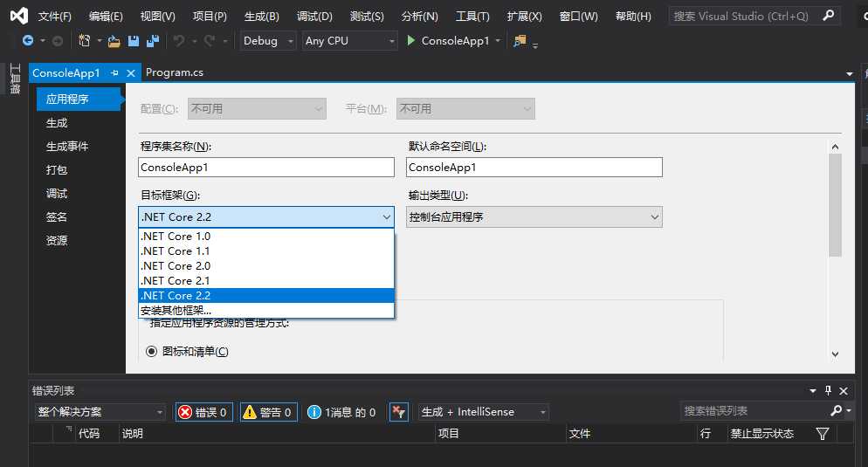Image resolution: width=868 pixels, height=467 pixels.
Task: Choose .NET Core 2.0 from framework list
Action: [x=265, y=266]
